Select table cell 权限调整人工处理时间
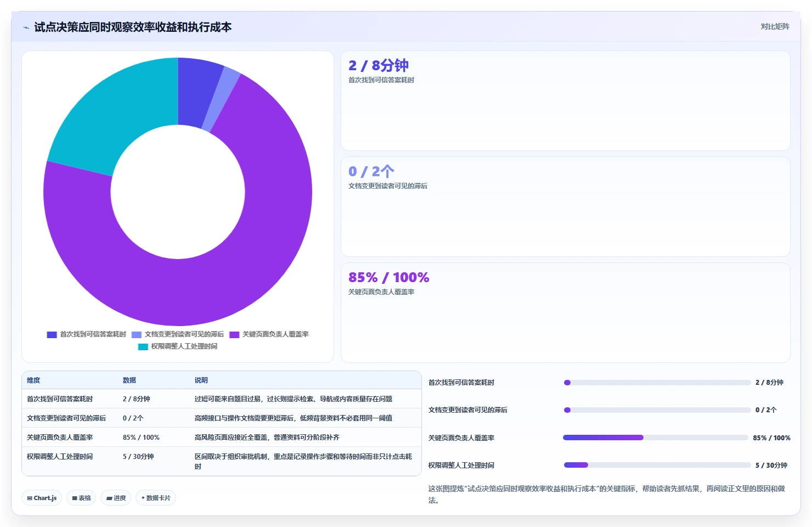 tap(60, 457)
